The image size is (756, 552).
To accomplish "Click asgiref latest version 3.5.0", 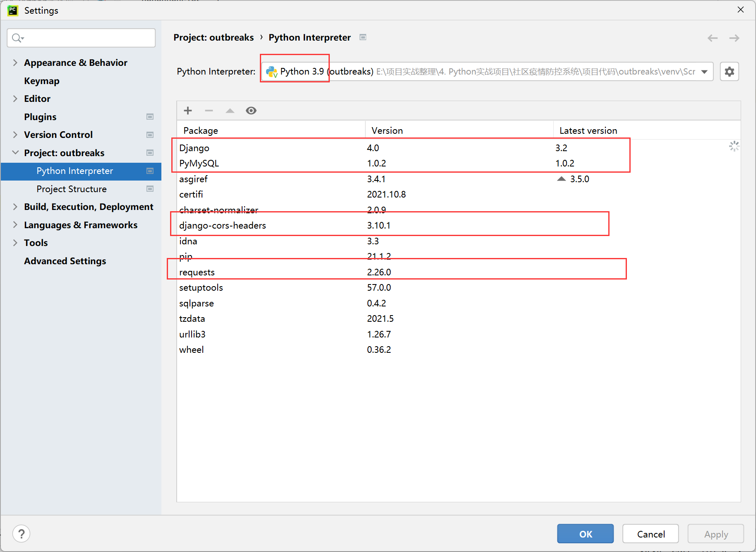I will pyautogui.click(x=580, y=179).
